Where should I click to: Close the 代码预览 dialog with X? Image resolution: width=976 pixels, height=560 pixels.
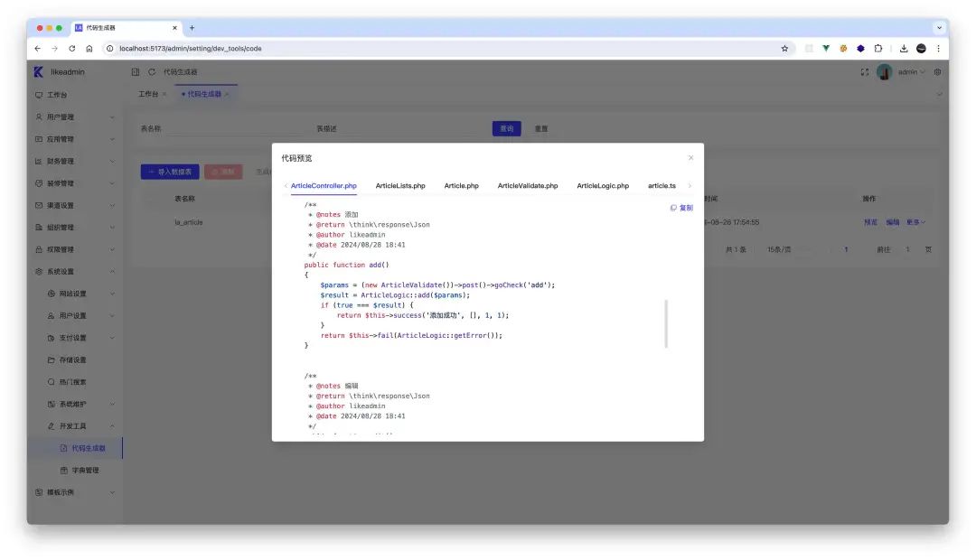coord(691,158)
